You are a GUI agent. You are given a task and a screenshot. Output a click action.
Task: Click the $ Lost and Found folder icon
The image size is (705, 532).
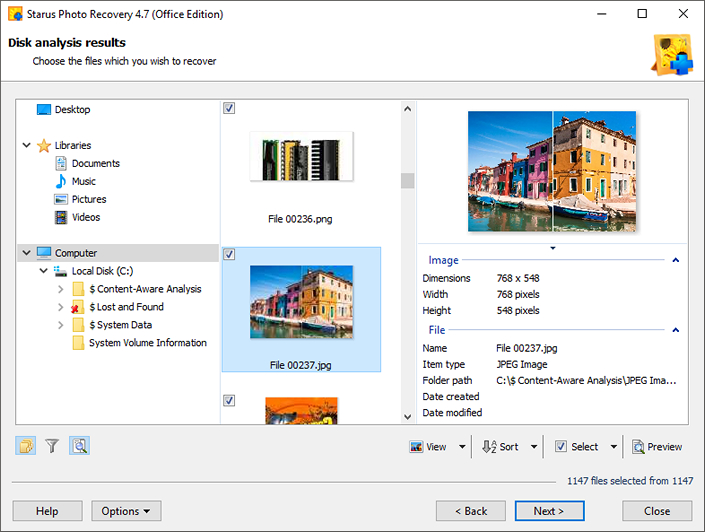point(77,307)
